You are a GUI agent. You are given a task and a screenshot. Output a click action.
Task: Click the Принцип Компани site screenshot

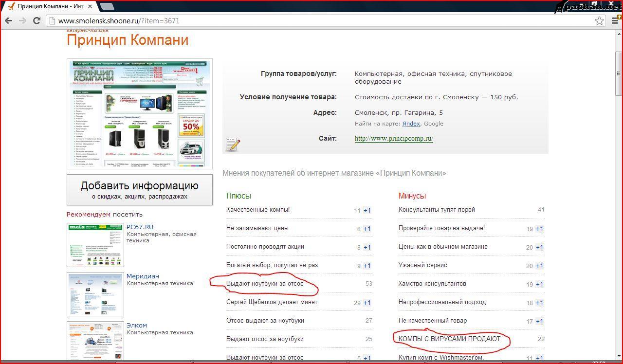click(x=140, y=114)
